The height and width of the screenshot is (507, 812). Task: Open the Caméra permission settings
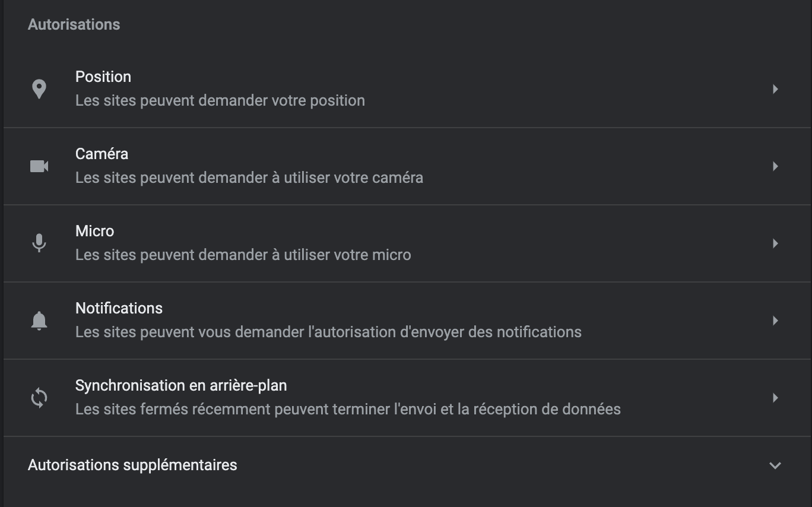(407, 166)
